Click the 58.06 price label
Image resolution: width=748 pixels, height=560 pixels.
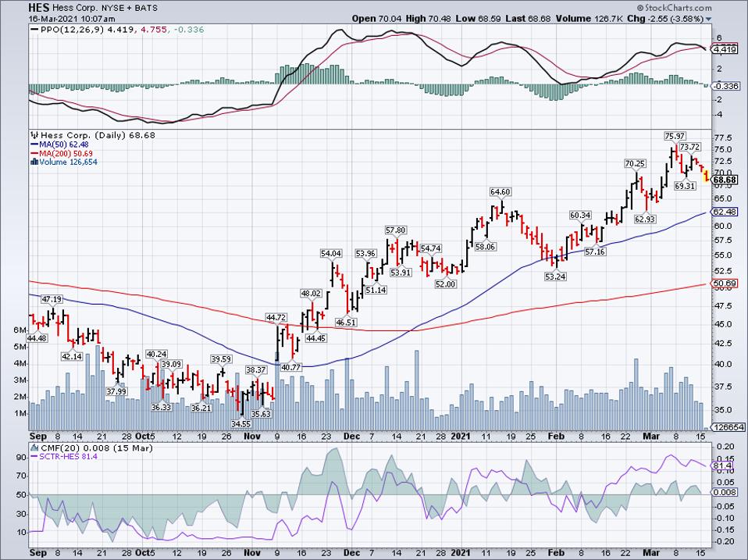click(x=485, y=247)
